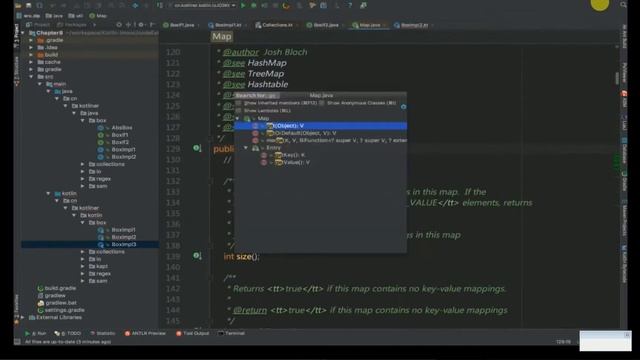Click the bottom-left tool window toggle icon
Screen dimensions: 640x360
click(x=17, y=342)
